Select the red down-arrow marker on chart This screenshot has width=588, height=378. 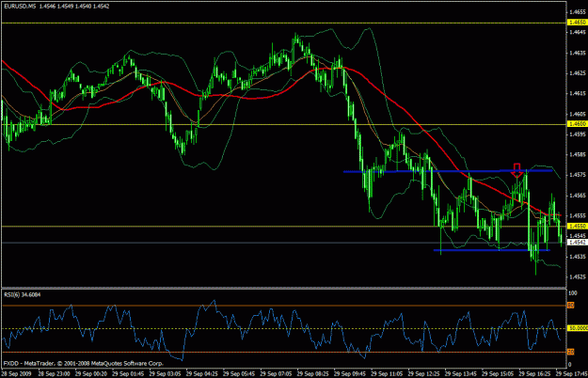(517, 170)
